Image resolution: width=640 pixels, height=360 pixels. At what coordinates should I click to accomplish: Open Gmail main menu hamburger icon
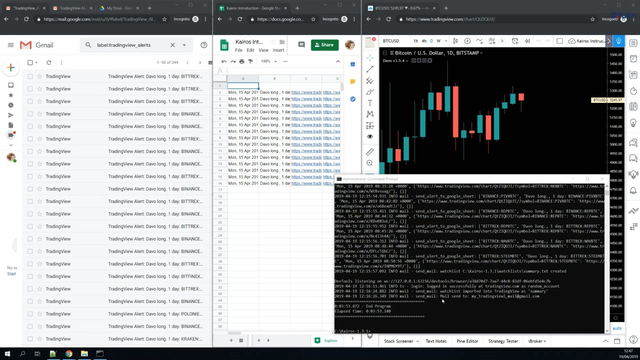(11, 45)
